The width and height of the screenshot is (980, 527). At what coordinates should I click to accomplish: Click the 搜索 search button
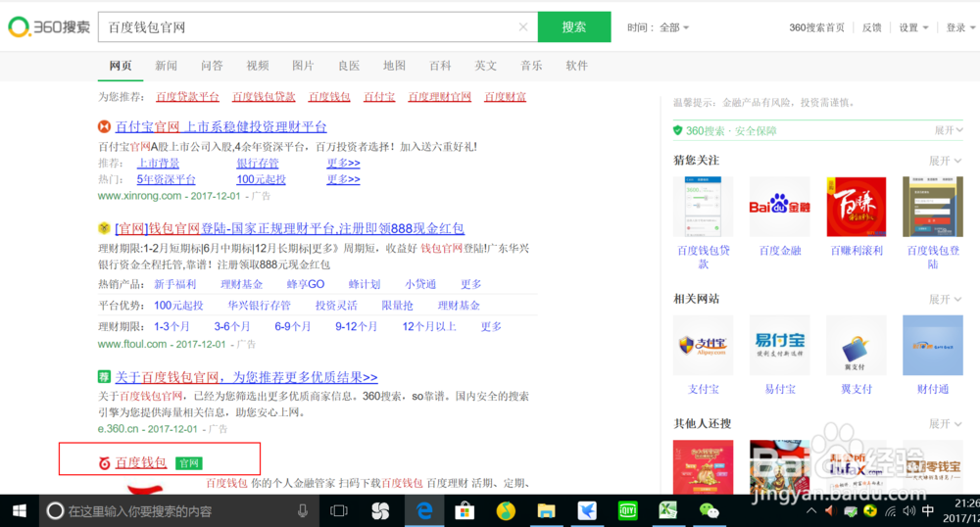coord(573,26)
